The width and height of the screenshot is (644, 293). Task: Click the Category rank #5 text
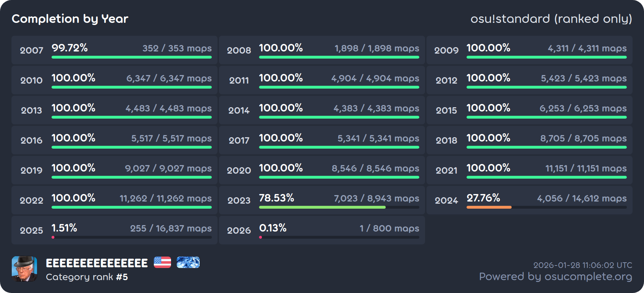[x=87, y=277]
